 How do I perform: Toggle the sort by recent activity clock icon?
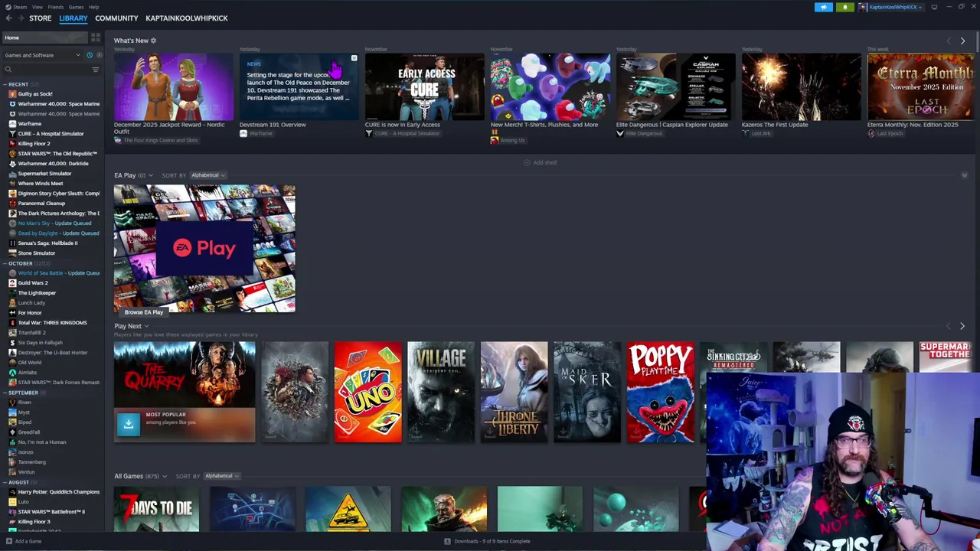pyautogui.click(x=89, y=55)
